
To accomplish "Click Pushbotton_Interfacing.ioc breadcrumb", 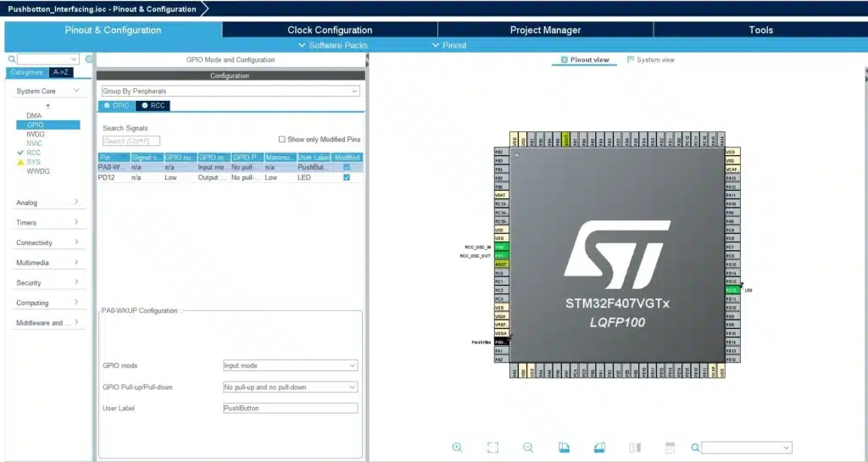I will 102,8.
